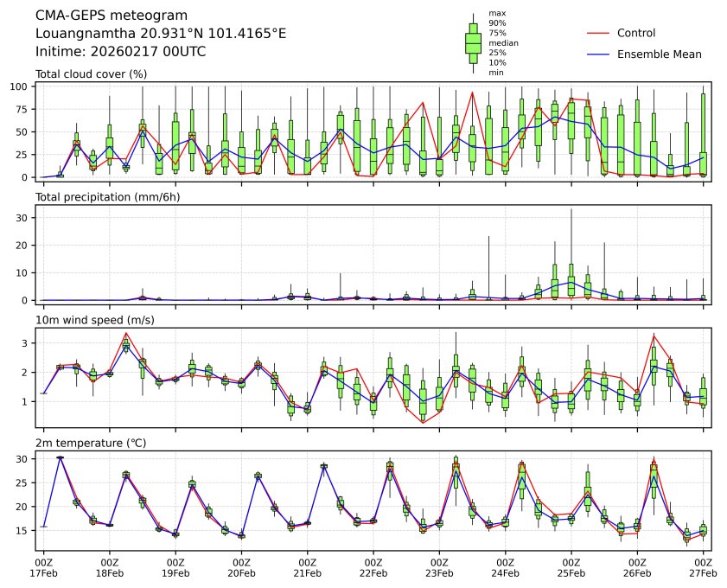Click the box-plot legend symbol
727x588 pixels.
click(x=473, y=42)
